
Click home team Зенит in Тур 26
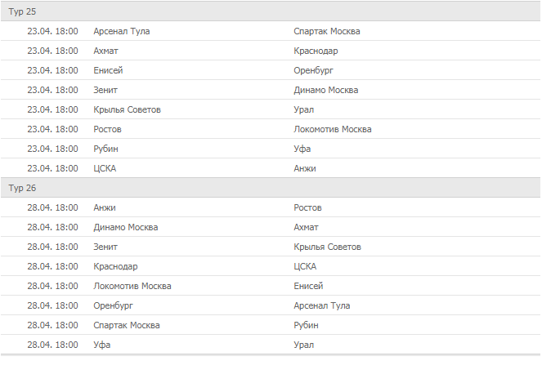(106, 247)
